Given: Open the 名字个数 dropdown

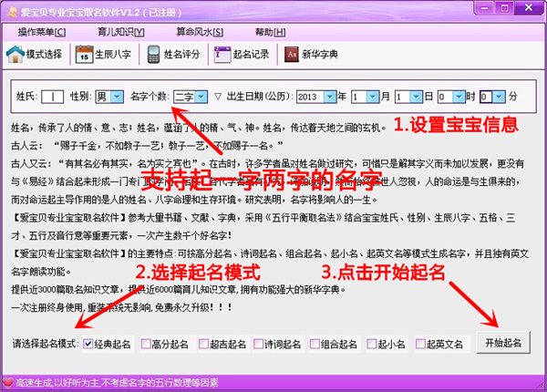Looking at the screenshot, I should 201,97.
